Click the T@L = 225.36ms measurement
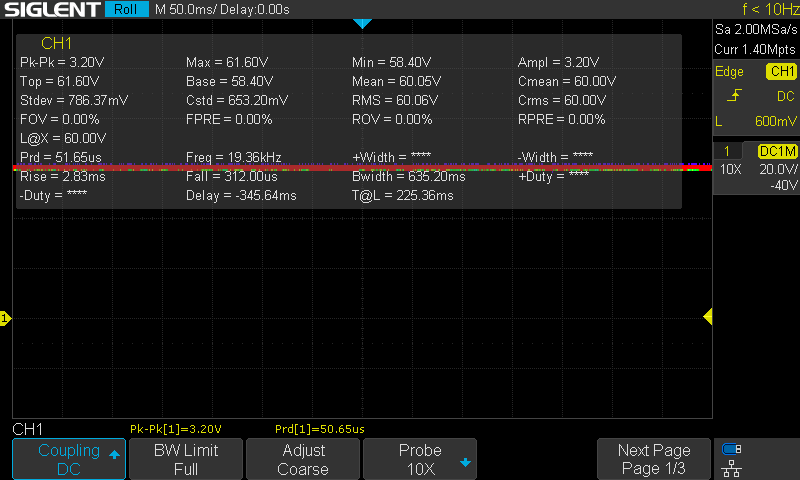Viewport: 800px width, 480px height. (x=403, y=195)
